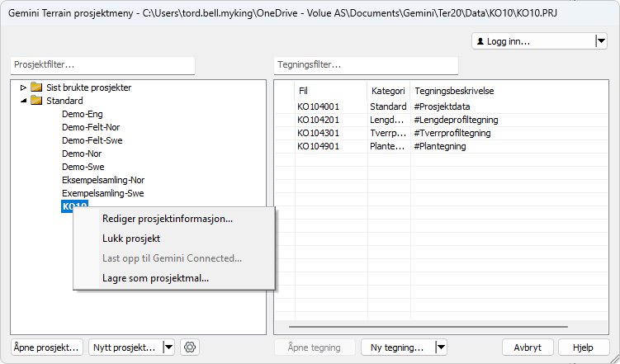The height and width of the screenshot is (364, 620).
Task: Click the Åpne prosjekt button
Action: (x=47, y=347)
